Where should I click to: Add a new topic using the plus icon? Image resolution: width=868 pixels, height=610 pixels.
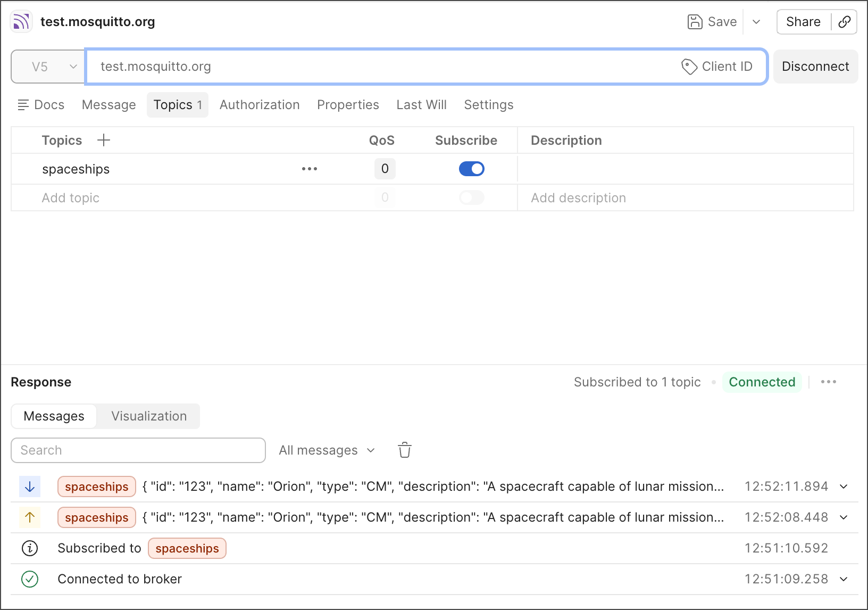pos(104,140)
